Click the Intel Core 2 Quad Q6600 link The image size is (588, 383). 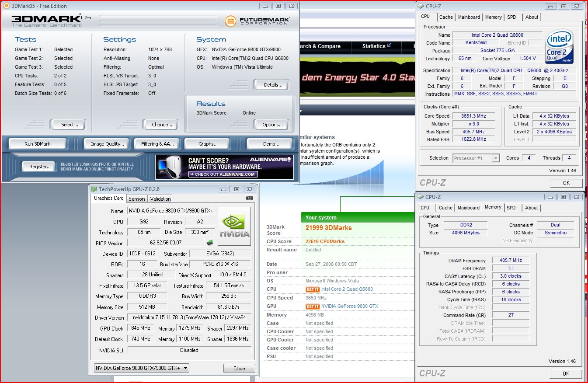tap(347, 289)
